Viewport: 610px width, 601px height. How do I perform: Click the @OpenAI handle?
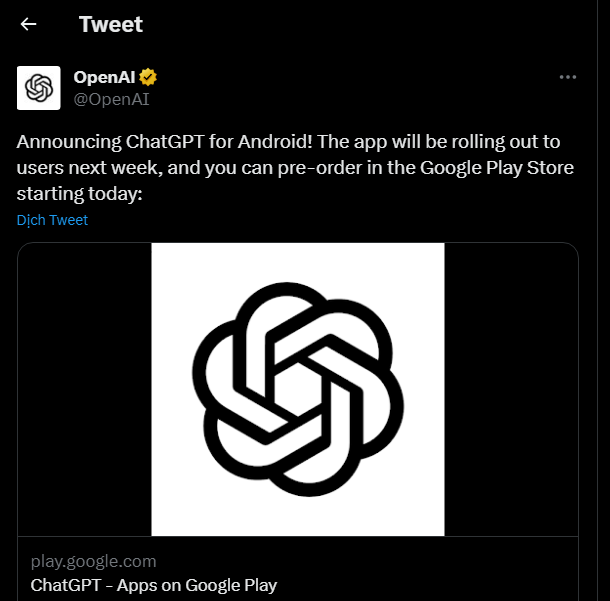112,98
